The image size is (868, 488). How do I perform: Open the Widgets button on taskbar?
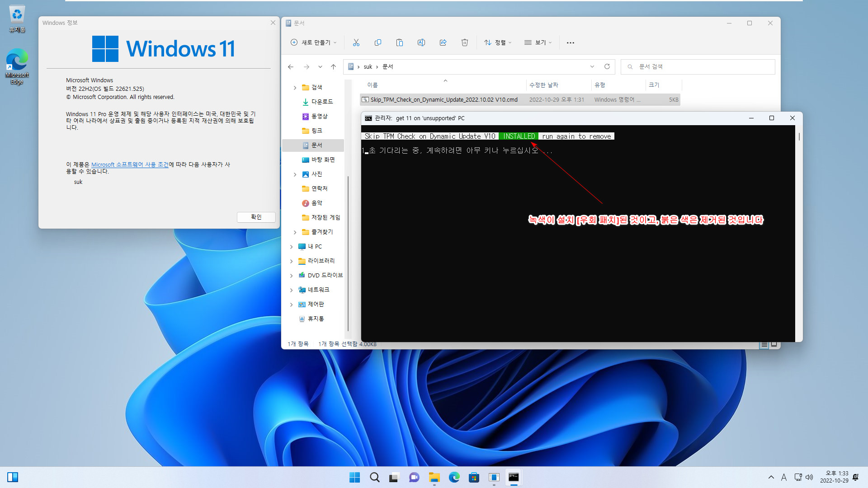point(13,477)
